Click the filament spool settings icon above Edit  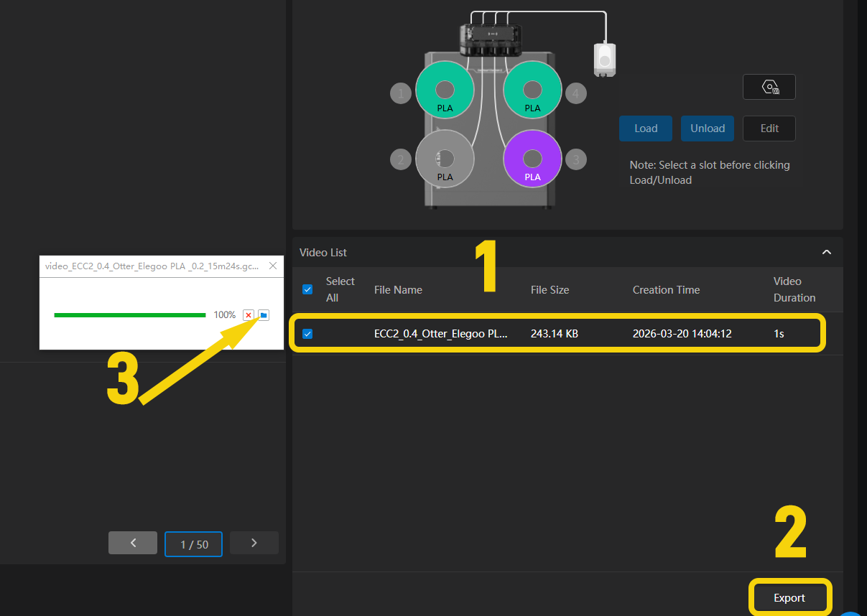click(x=769, y=86)
